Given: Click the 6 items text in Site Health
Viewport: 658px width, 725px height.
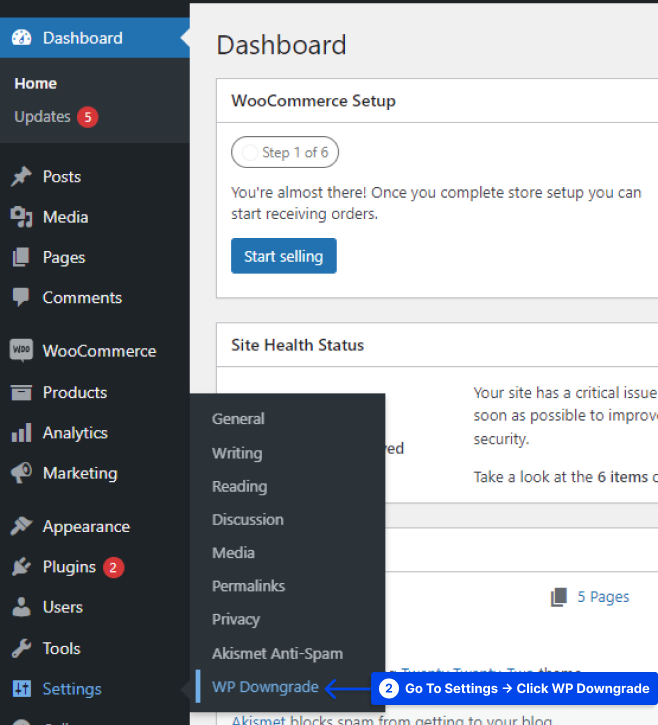Looking at the screenshot, I should (x=622, y=477).
